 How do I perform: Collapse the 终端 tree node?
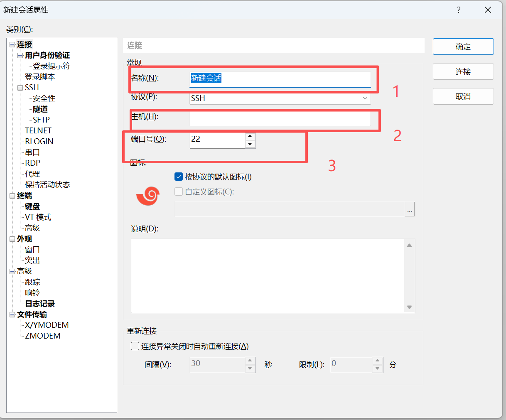(12, 196)
